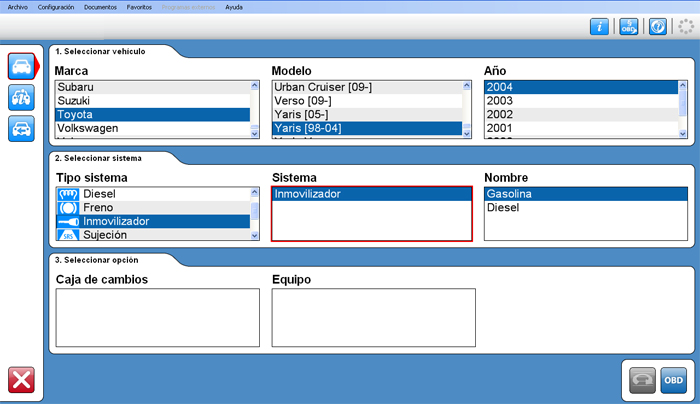Open the info 'i' toolbar icon
This screenshot has width=700, height=404.
click(599, 27)
